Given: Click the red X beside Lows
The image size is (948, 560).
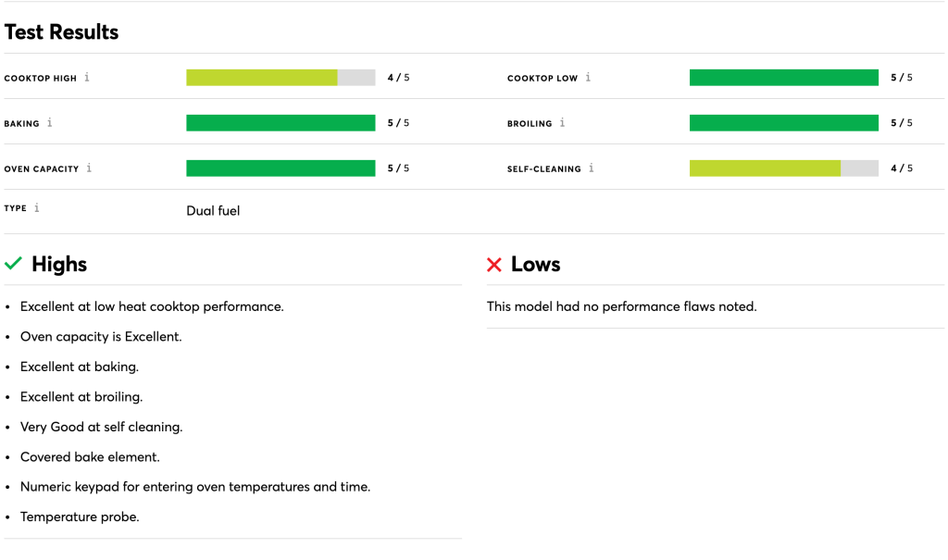Looking at the screenshot, I should [x=494, y=266].
